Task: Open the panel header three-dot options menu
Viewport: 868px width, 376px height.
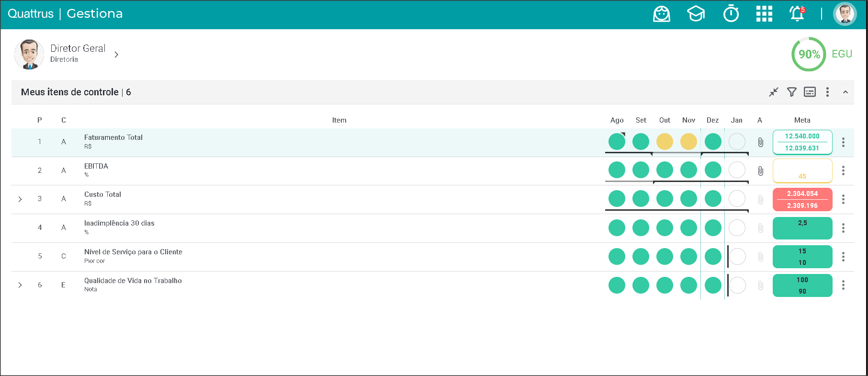Action: coord(827,92)
